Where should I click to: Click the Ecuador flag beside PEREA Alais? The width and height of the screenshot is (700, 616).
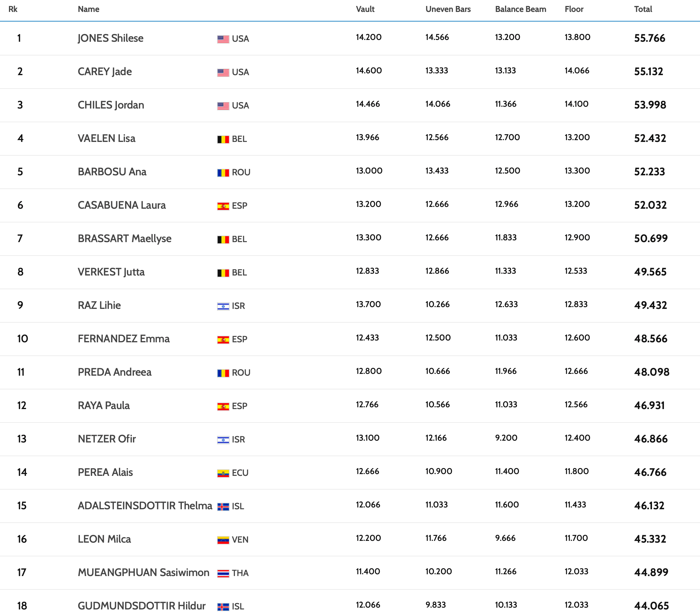click(x=223, y=473)
